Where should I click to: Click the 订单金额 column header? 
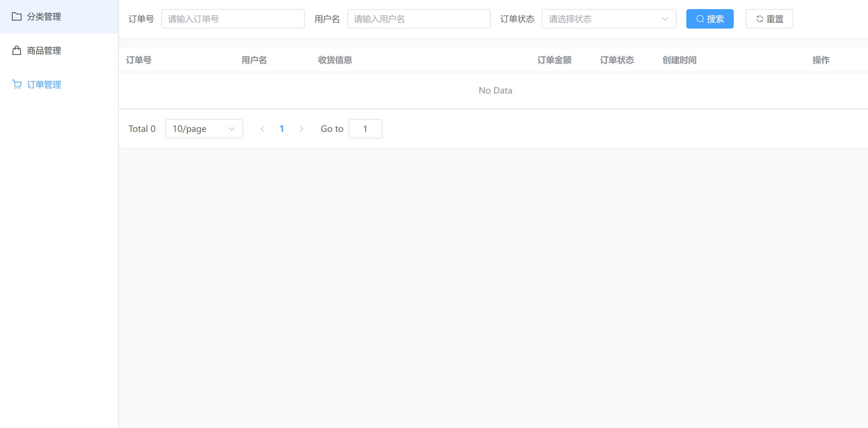tap(554, 60)
